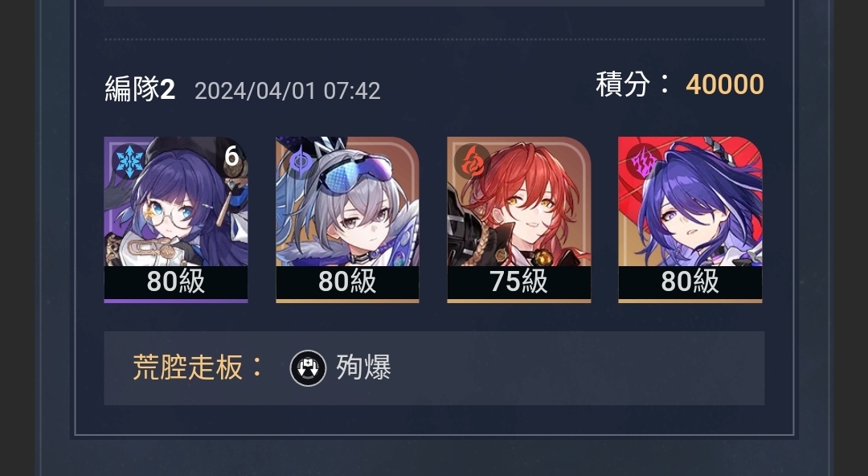868x476 pixels.
Task: Click the 2024/04/01 07:42 timestamp
Action: [x=287, y=91]
